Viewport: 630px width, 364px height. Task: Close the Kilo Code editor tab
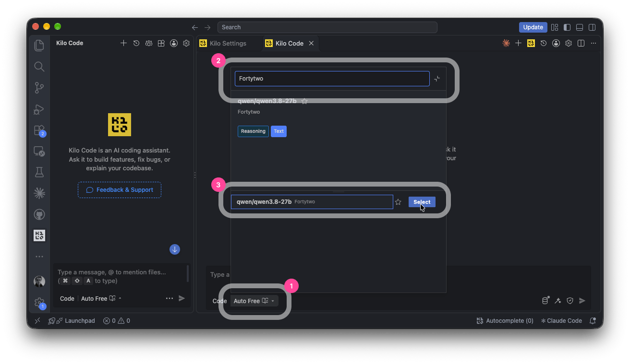pos(311,43)
